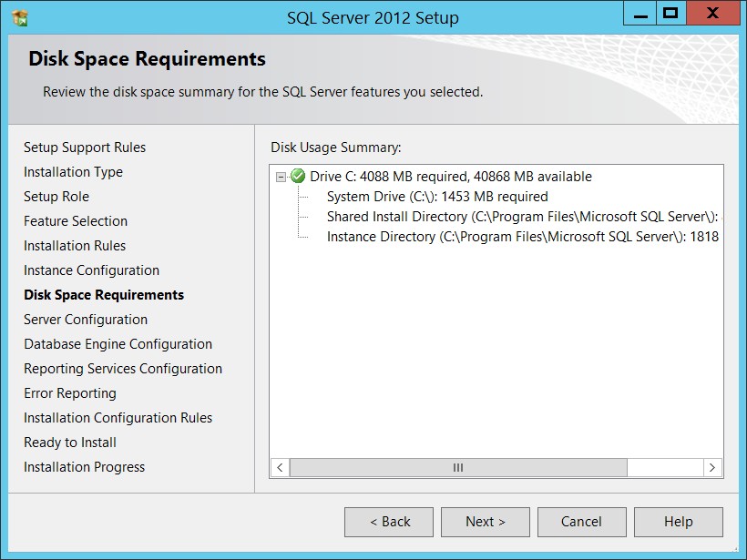The width and height of the screenshot is (747, 560).
Task: Select the Shared Install Directory row
Action: 525,217
